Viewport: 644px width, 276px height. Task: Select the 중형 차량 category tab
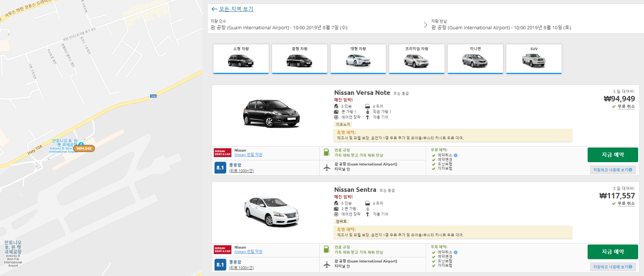[299, 59]
